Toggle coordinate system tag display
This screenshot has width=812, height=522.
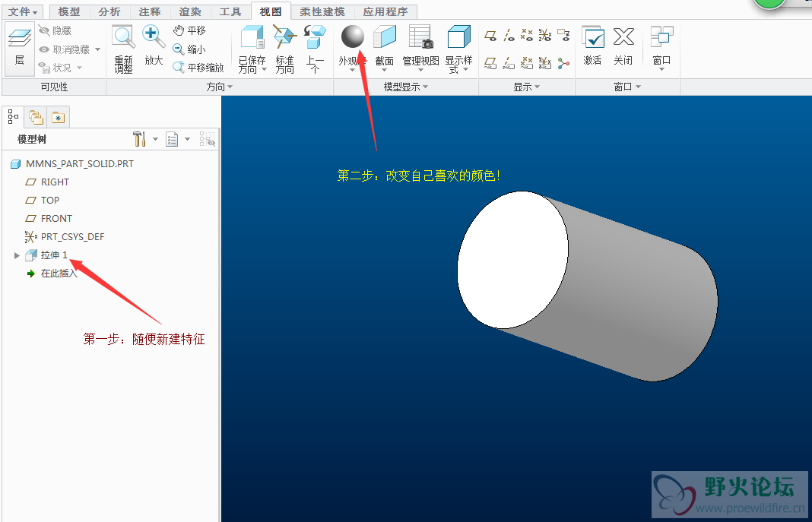(545, 64)
